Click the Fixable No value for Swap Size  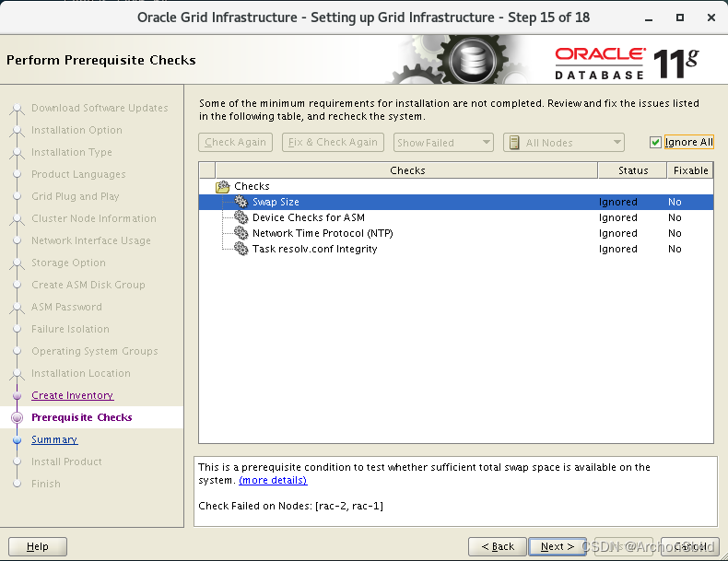coord(675,202)
